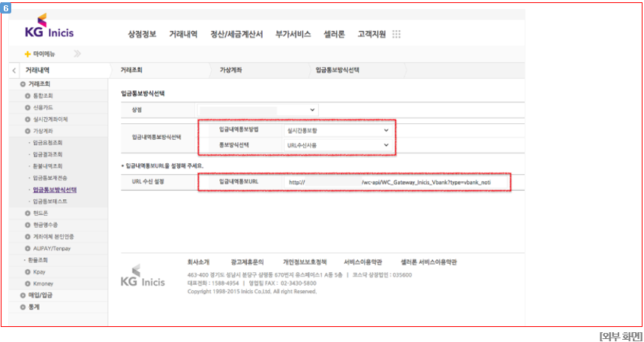Open 셀러론 서비스이용약관 footer link
The width and height of the screenshot is (644, 342).
[x=429, y=262]
